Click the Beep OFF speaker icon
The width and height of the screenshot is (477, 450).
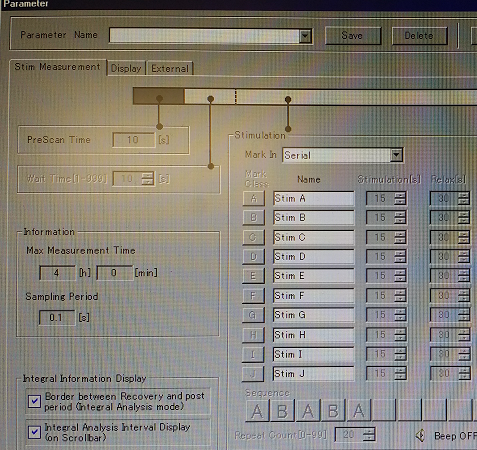[420, 435]
